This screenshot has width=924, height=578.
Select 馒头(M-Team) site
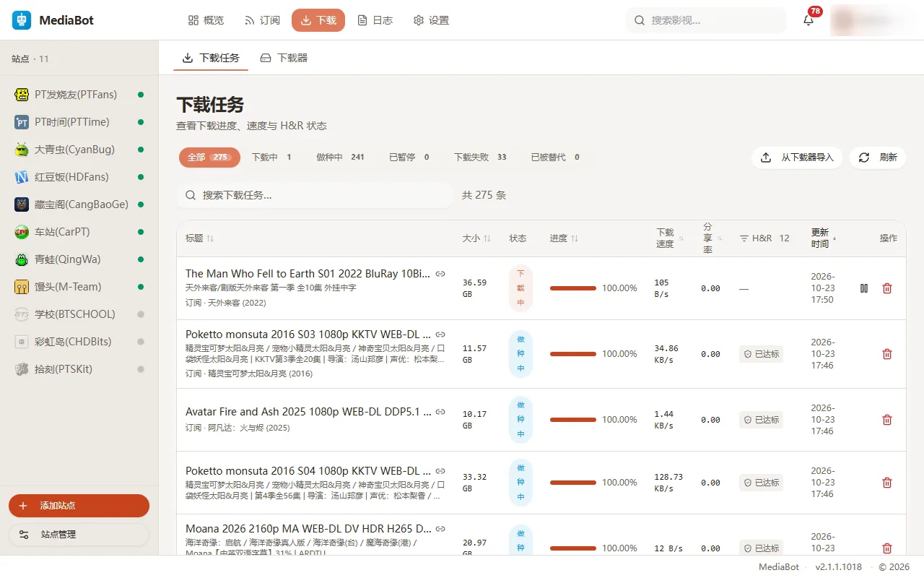tap(79, 287)
